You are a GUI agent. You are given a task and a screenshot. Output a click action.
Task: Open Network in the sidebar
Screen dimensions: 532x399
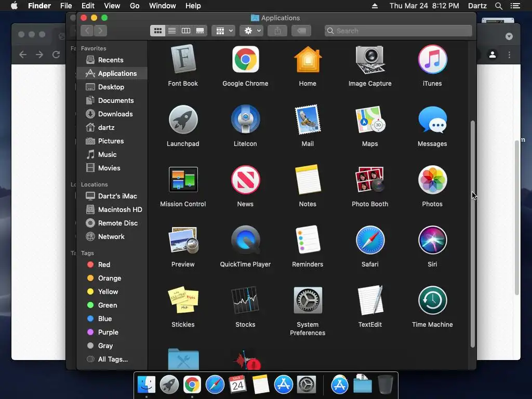point(112,237)
